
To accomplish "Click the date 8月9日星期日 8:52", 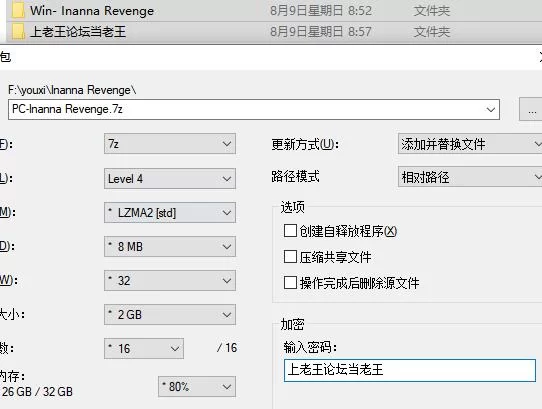I will (321, 11).
